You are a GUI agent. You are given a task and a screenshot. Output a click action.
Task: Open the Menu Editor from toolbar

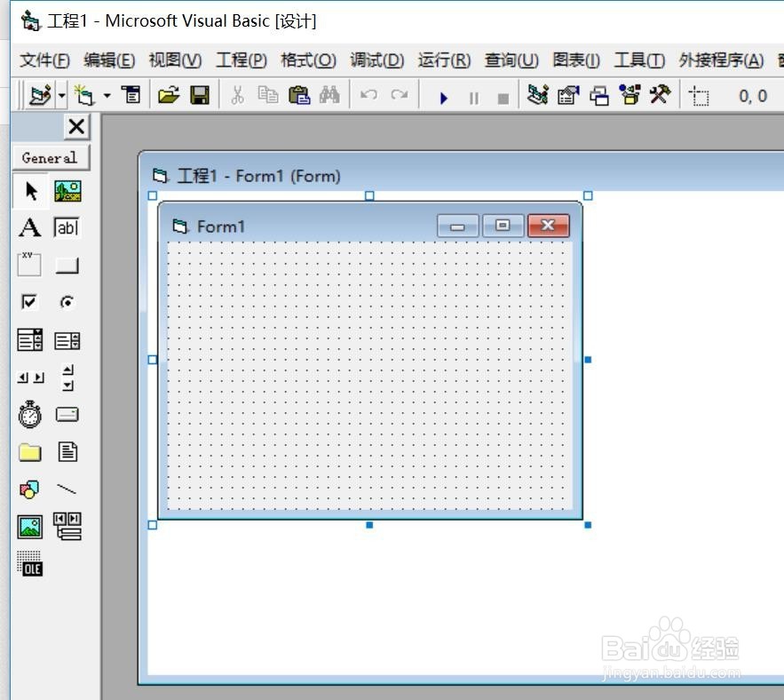click(x=131, y=94)
